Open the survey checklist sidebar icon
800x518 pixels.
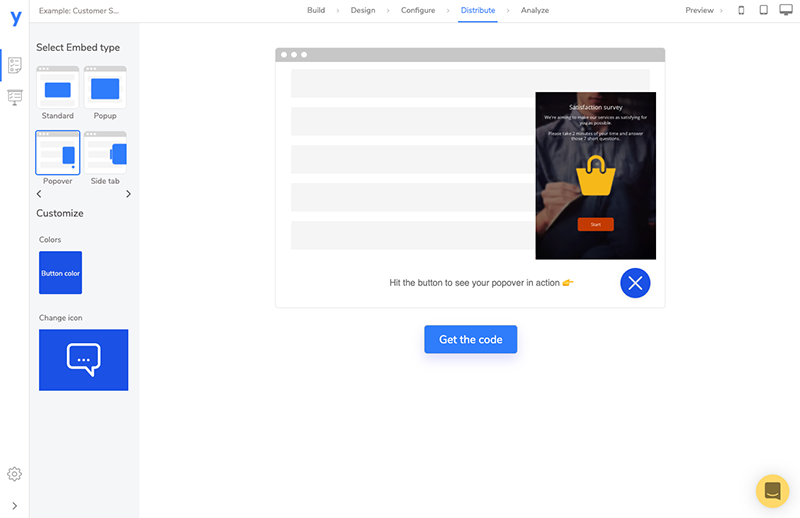[x=15, y=65]
